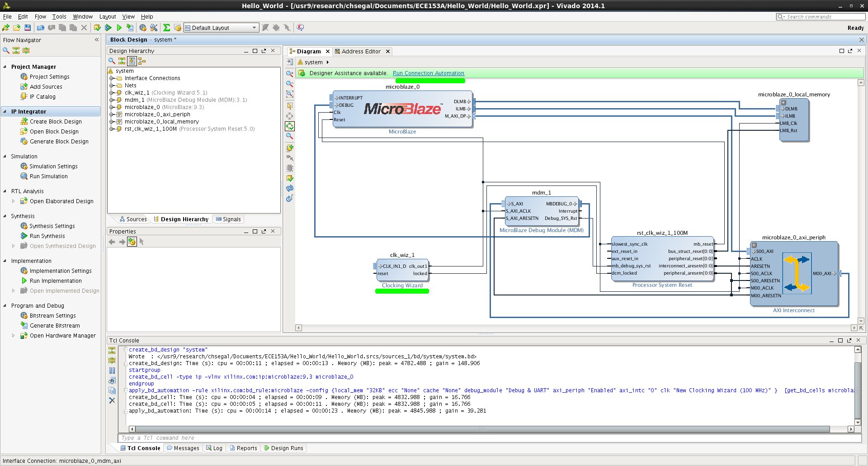Collapse the Flow Navigator panel chevrons
This screenshot has width=868, height=466.
point(97,40)
